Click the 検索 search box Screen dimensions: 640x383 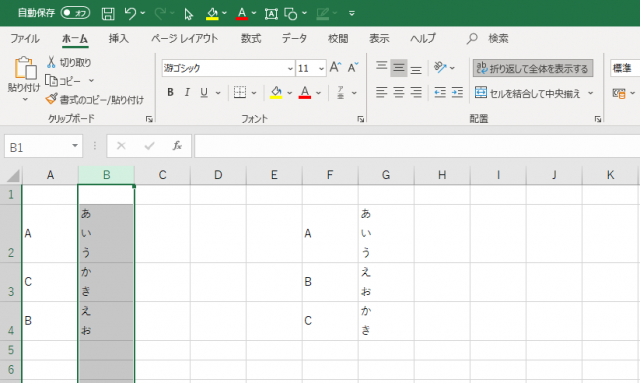pyautogui.click(x=498, y=38)
